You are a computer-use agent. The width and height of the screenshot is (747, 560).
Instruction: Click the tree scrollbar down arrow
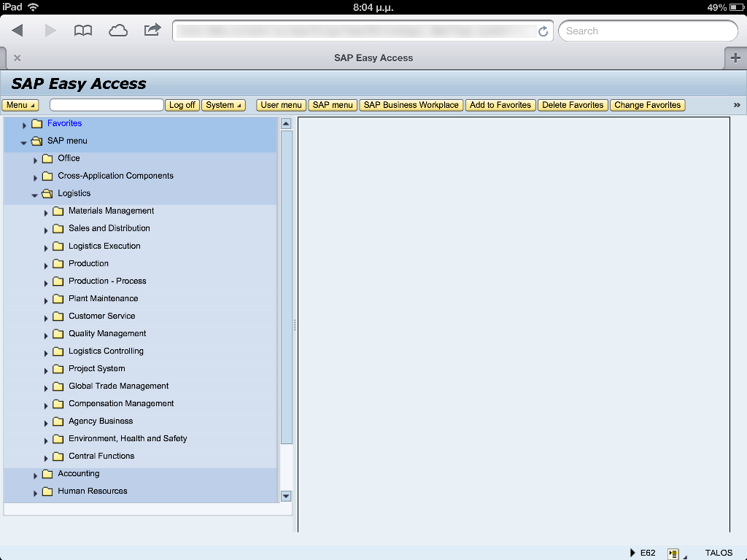tap(286, 496)
